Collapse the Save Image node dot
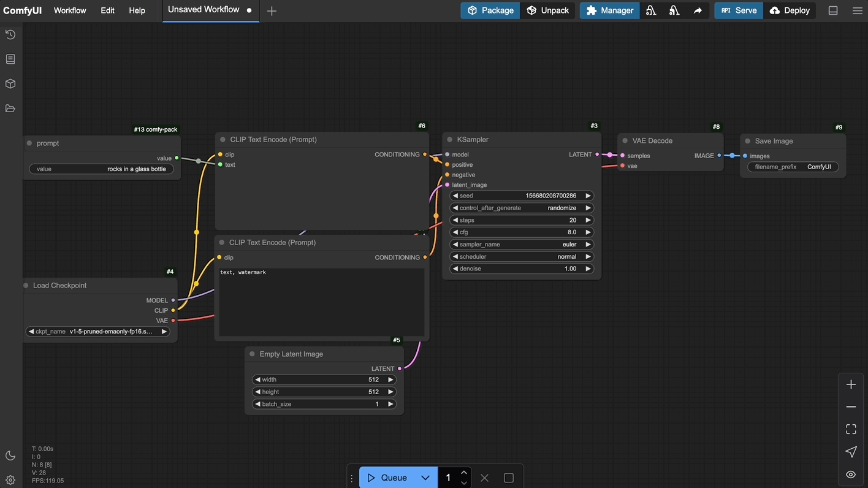Screen dimensions: 868x488 pyautogui.click(x=747, y=141)
